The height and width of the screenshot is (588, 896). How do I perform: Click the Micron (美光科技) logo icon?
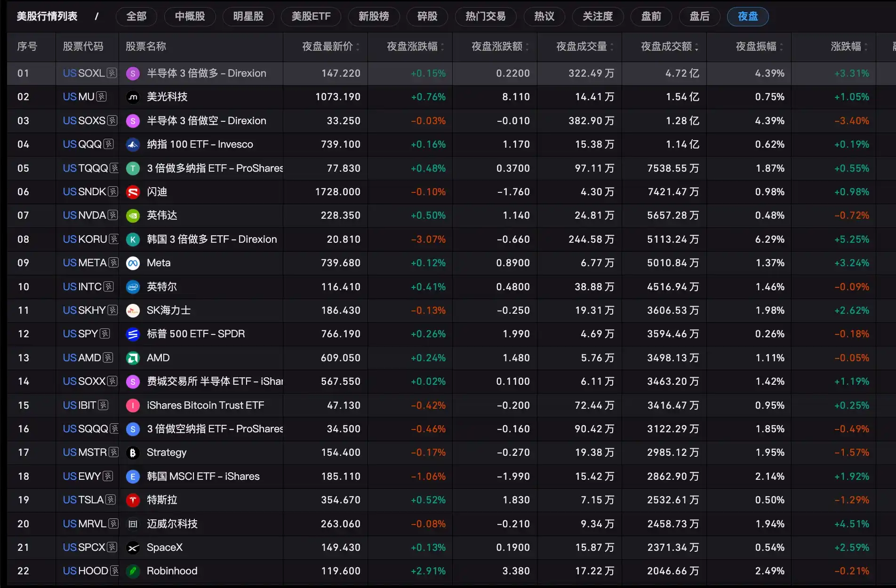[x=133, y=97]
